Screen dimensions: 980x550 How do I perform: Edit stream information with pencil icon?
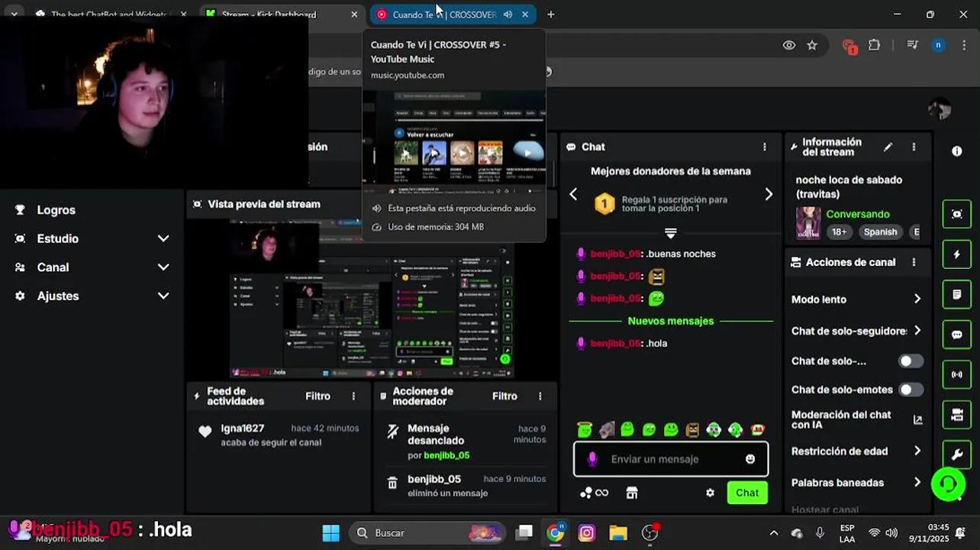pyautogui.click(x=888, y=147)
